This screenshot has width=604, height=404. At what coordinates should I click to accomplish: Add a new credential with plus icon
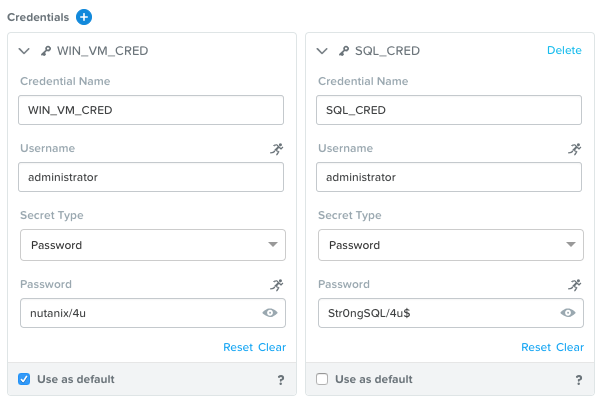[84, 17]
